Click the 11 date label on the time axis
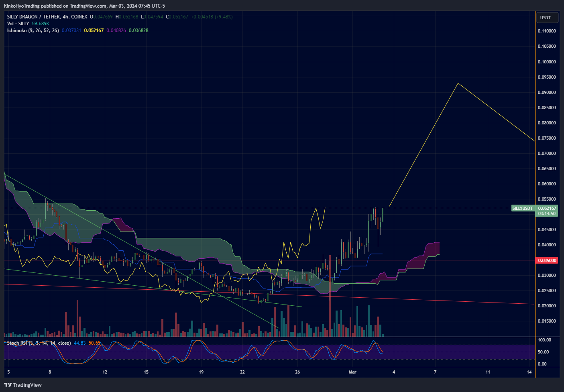The height and width of the screenshot is (392, 564). coord(488,372)
